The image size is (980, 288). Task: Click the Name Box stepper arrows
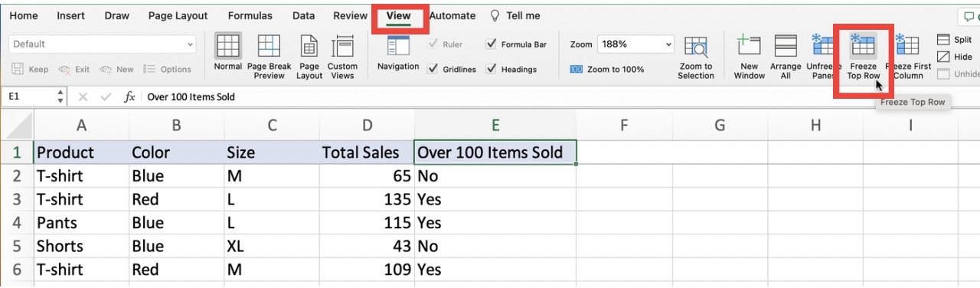tap(60, 97)
